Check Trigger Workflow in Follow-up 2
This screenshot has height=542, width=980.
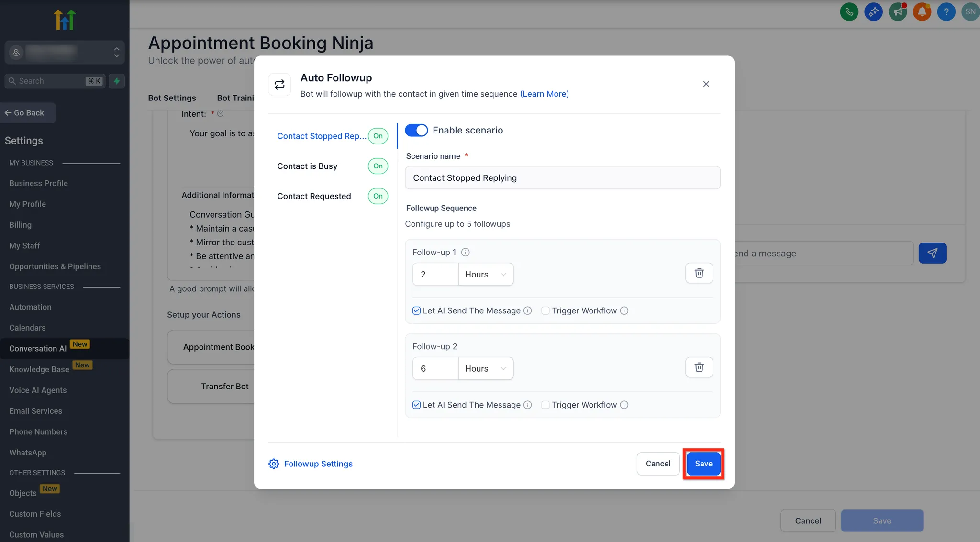click(545, 405)
